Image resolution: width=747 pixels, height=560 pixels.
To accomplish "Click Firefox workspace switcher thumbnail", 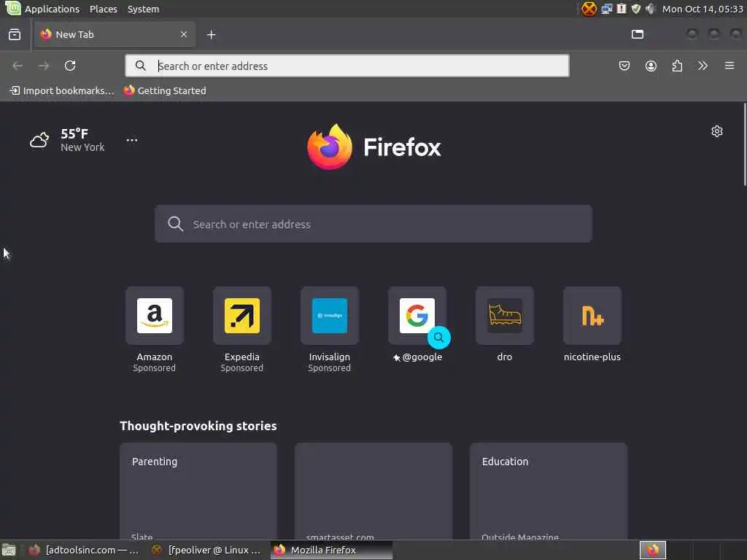I will pos(653,550).
